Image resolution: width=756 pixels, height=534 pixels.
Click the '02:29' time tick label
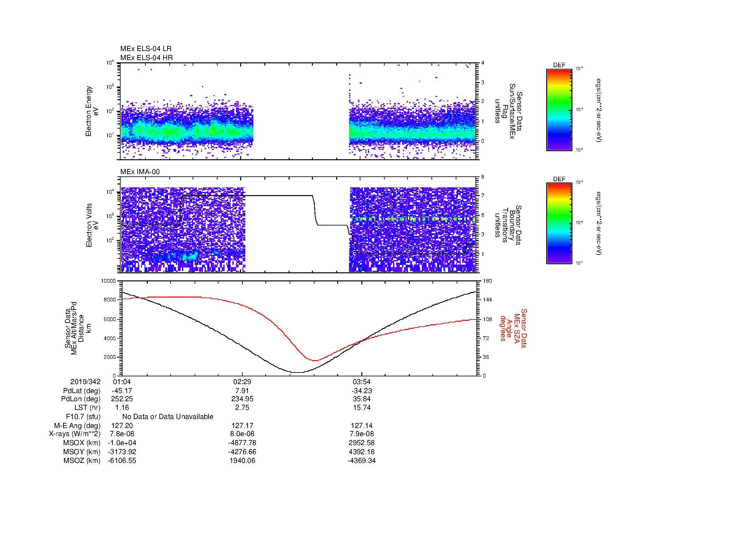click(242, 382)
